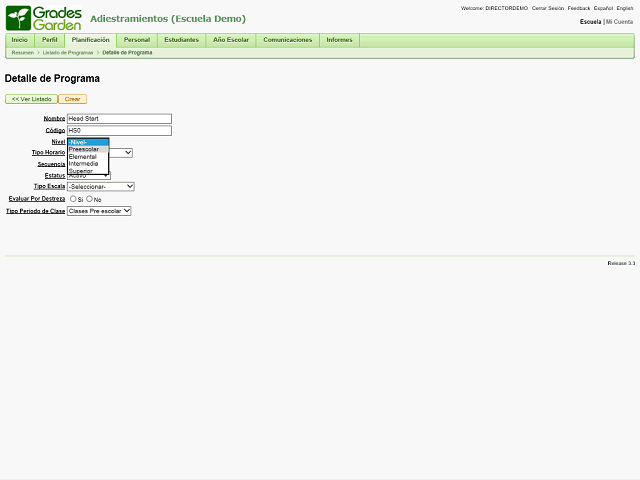640x480 pixels.
Task: Open the Feedback link
Action: [579, 8]
